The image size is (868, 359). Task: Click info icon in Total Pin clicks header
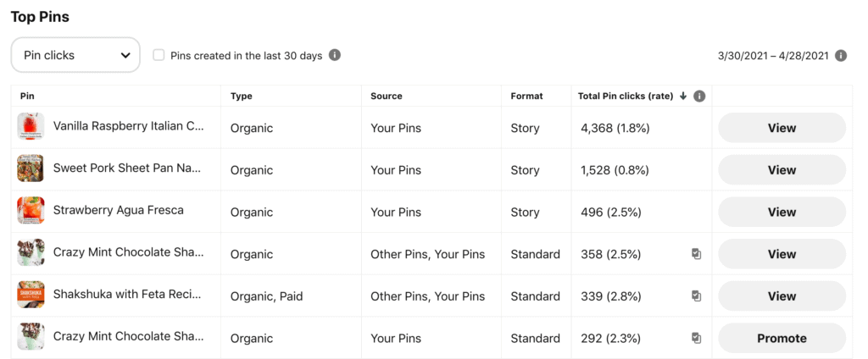click(699, 97)
